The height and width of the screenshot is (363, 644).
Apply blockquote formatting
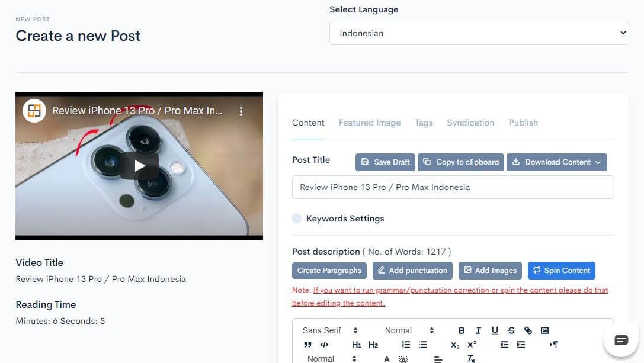click(x=307, y=345)
